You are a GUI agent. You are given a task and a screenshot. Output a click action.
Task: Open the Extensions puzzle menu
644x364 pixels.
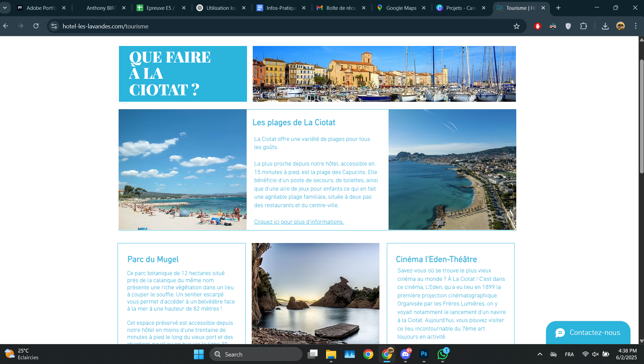pyautogui.click(x=584, y=26)
